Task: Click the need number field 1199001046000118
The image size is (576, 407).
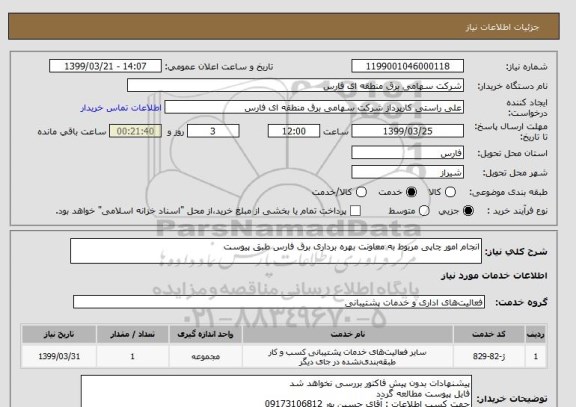Action: coord(407,66)
